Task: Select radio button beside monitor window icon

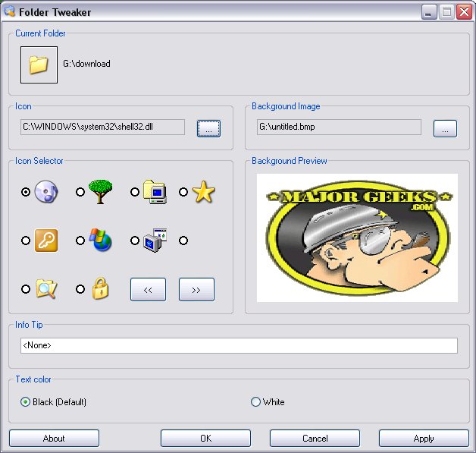Action: [x=135, y=241]
